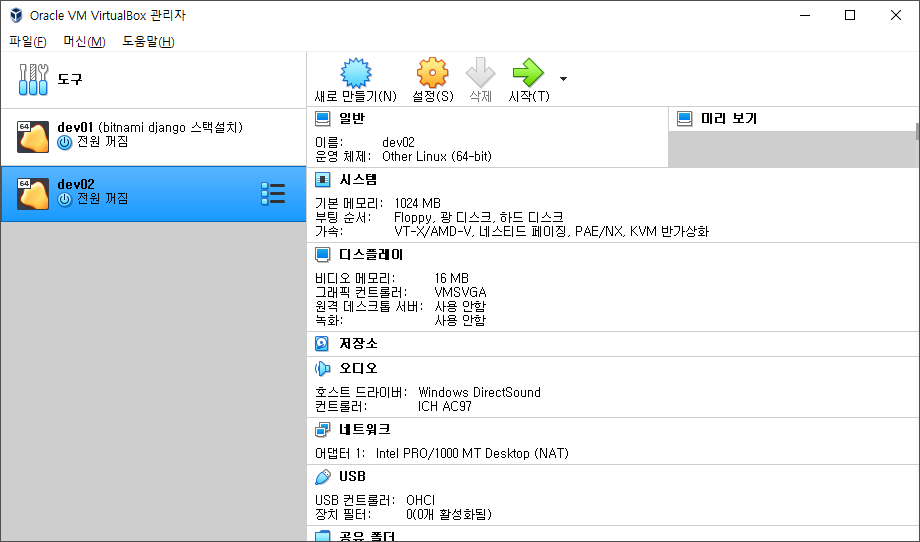Close the VirtualBox manager window
Screen dimensions: 920x542
[x=895, y=15]
